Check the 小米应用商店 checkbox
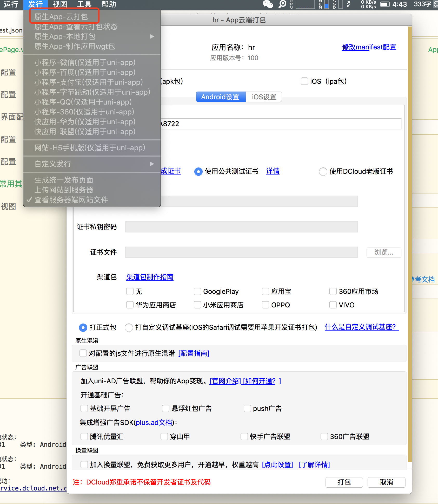Screen dimensions: 438x504 click(x=197, y=305)
